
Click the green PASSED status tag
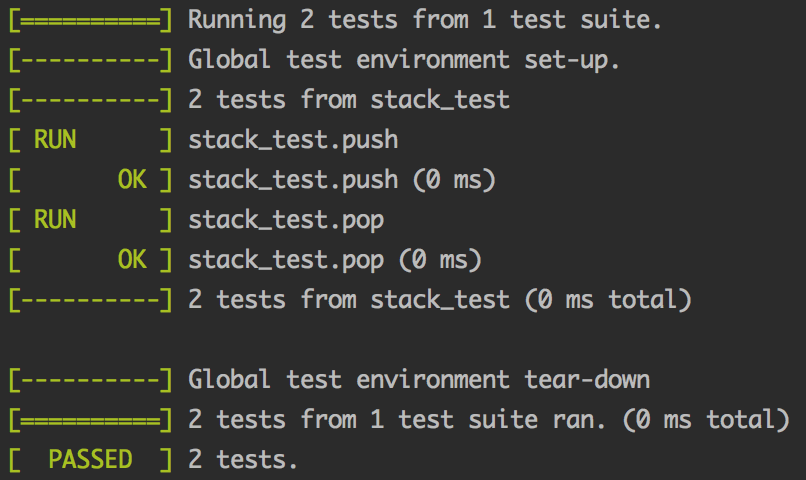[90, 459]
